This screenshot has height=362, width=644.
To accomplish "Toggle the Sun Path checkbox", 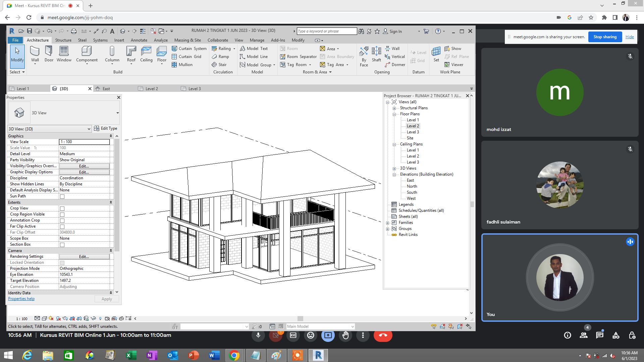I will [x=62, y=196].
